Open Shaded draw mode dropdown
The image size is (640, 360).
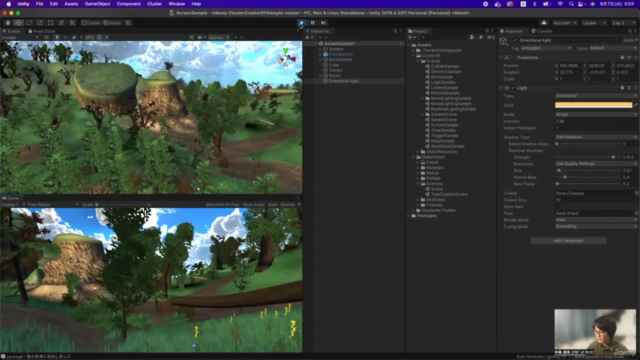coord(20,38)
